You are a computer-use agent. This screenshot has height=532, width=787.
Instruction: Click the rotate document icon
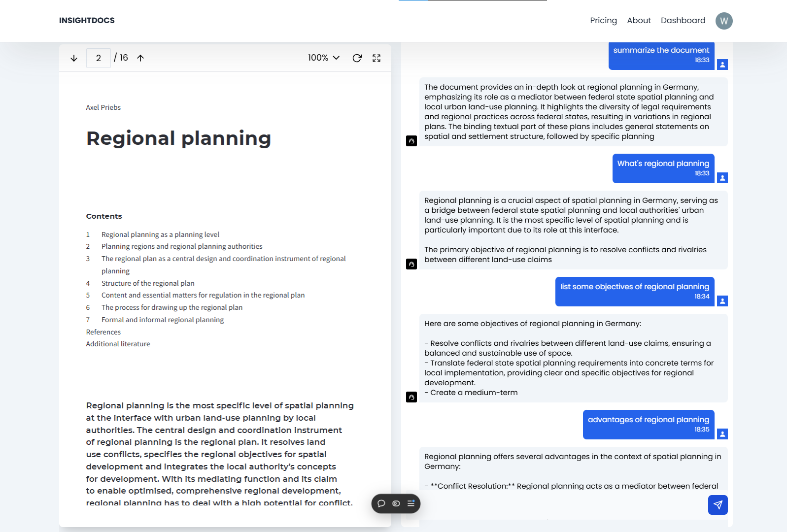357,58
